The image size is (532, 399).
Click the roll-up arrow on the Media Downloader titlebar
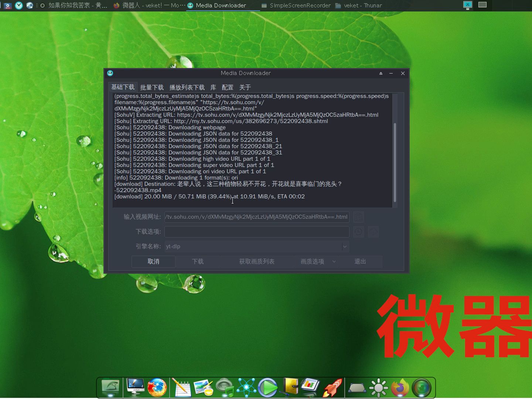[381, 73]
